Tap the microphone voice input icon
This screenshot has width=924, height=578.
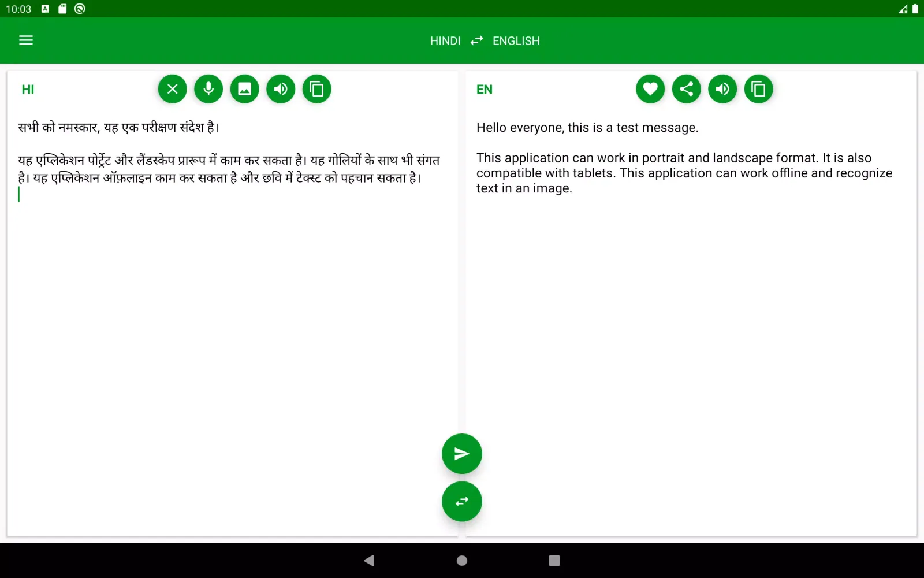click(x=208, y=89)
